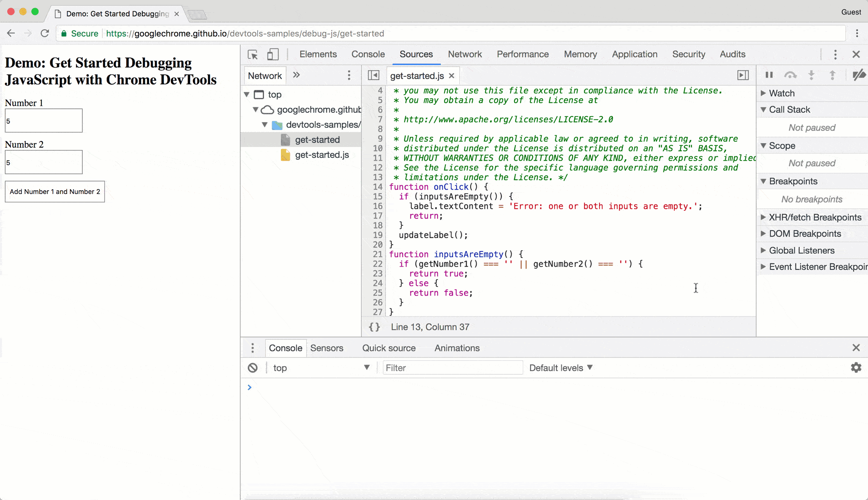Click the pause script execution button
The height and width of the screenshot is (500, 868).
(x=769, y=75)
